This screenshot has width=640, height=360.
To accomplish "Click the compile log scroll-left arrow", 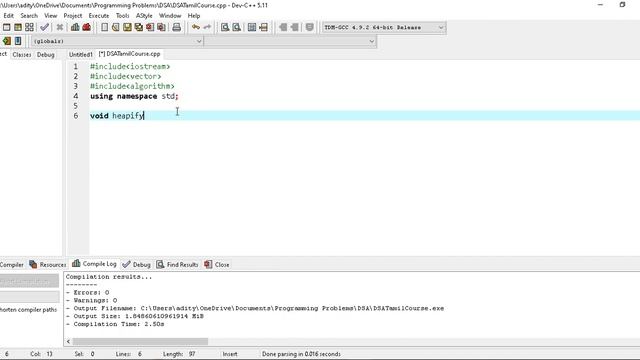I will (x=68, y=341).
